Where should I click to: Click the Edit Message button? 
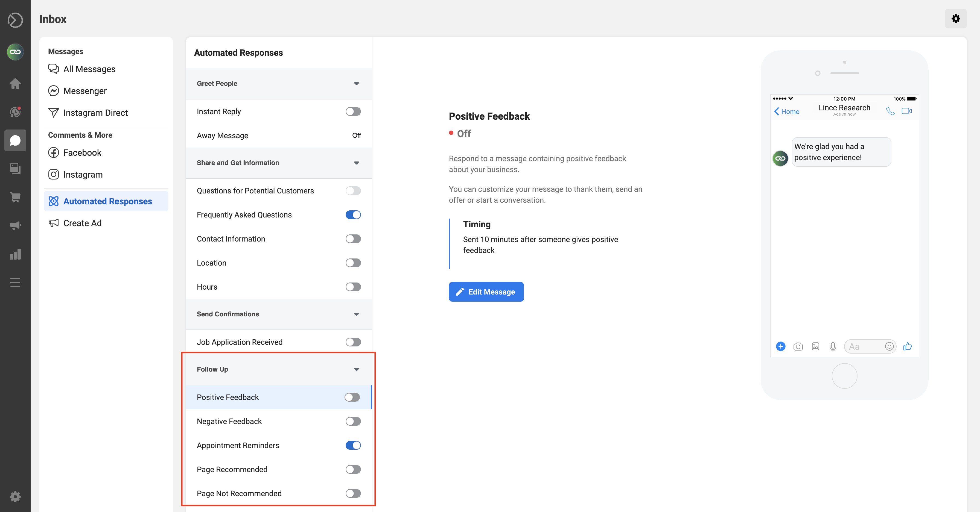[x=486, y=291]
